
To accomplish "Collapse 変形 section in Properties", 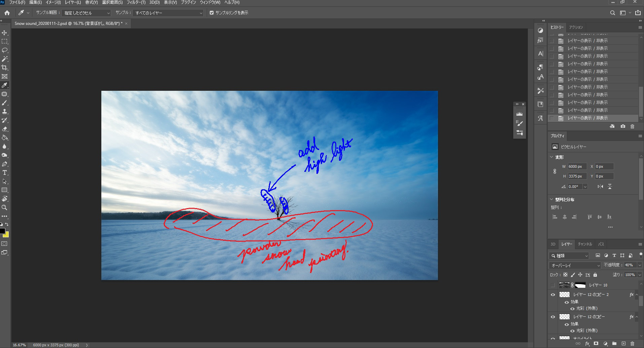I will point(551,157).
